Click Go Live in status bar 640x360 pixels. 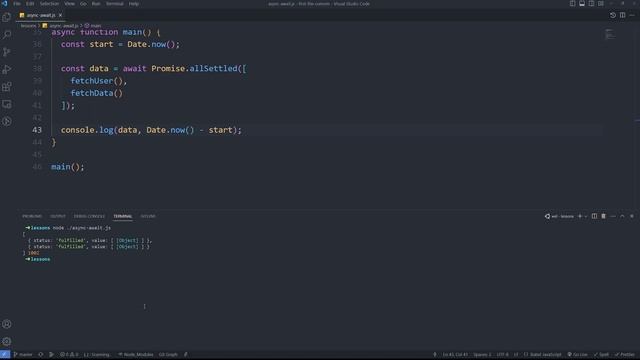point(577,355)
